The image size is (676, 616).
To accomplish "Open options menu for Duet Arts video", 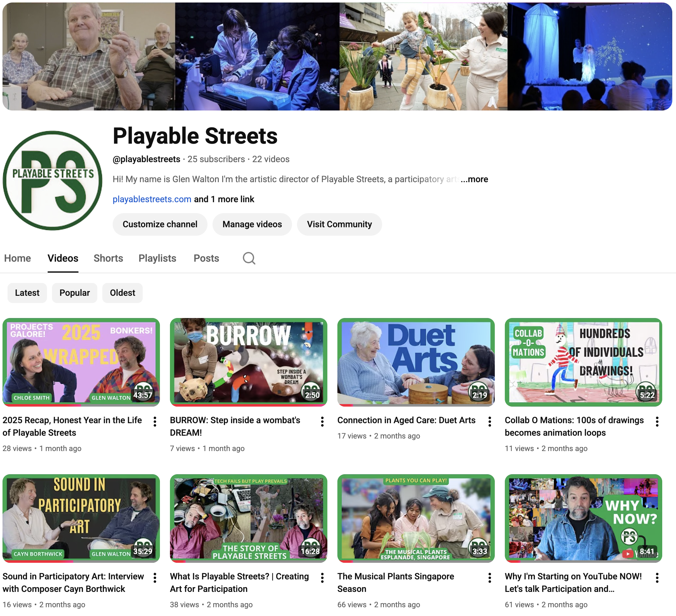I will click(489, 422).
